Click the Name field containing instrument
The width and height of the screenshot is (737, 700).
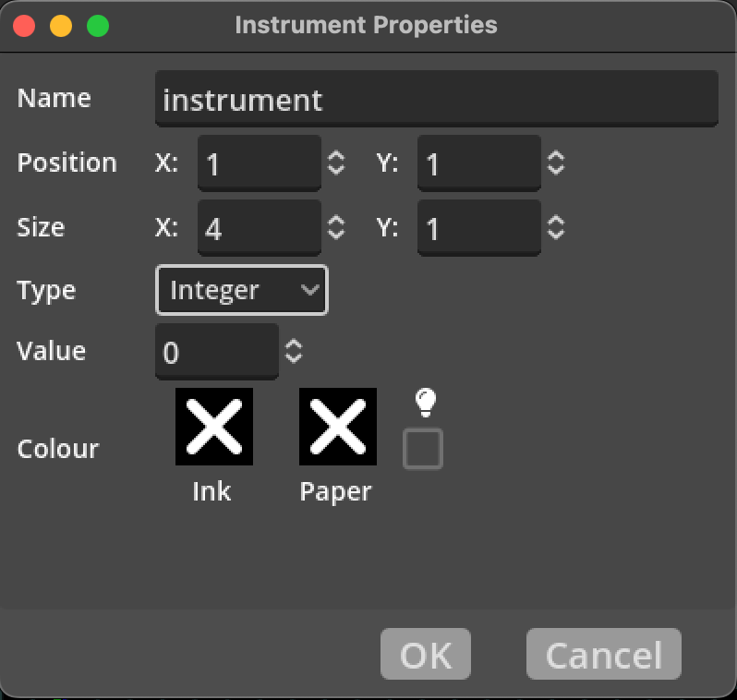click(x=436, y=99)
